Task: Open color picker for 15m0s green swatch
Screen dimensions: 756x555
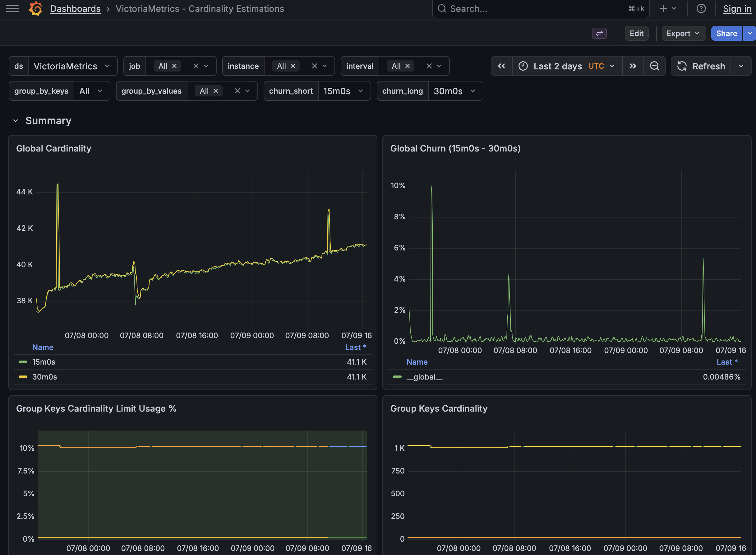Action: point(23,362)
